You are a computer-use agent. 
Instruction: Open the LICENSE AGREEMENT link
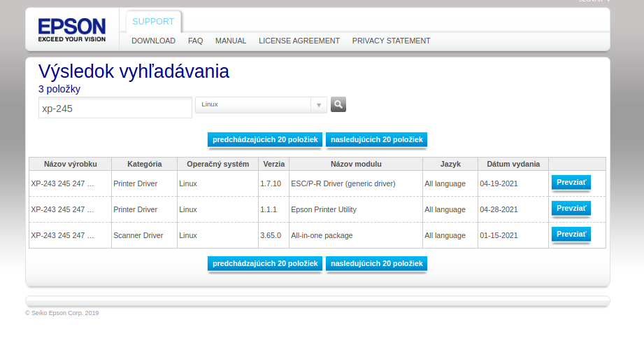[x=299, y=41]
